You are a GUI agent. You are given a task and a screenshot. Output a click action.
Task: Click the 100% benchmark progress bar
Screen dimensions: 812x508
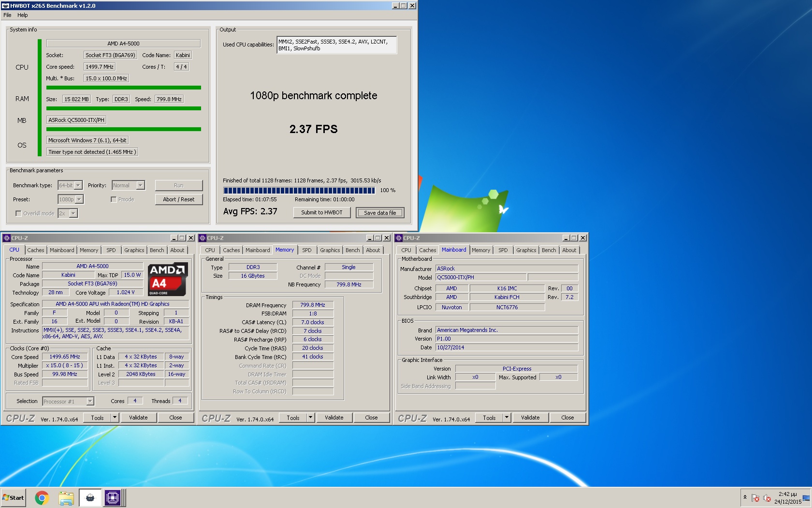point(299,190)
